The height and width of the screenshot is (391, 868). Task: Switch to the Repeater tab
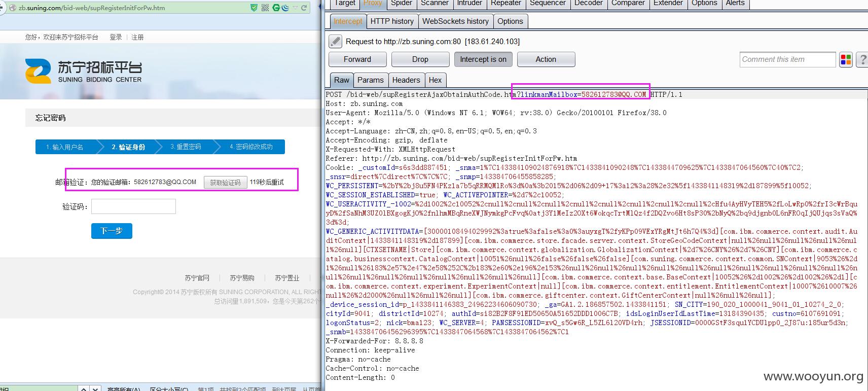click(505, 4)
